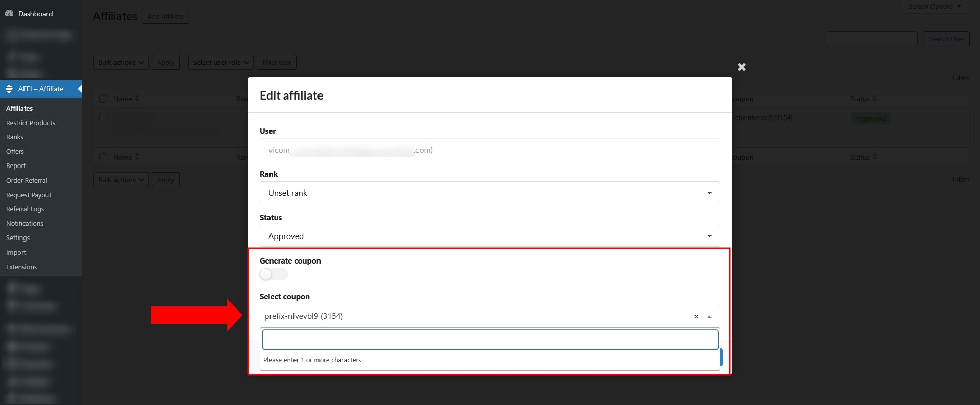Open the Request Payout sidebar item
The image size is (980, 405).
pos(29,195)
